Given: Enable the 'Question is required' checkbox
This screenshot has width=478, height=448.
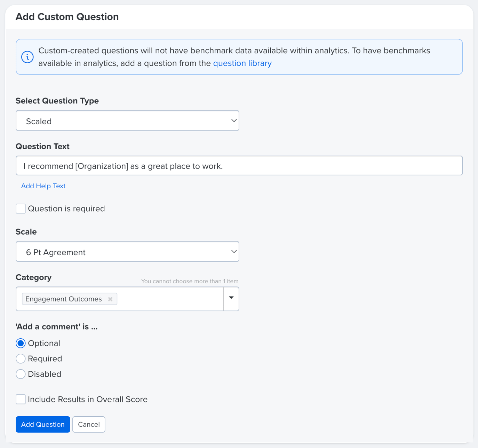Looking at the screenshot, I should pyautogui.click(x=21, y=208).
